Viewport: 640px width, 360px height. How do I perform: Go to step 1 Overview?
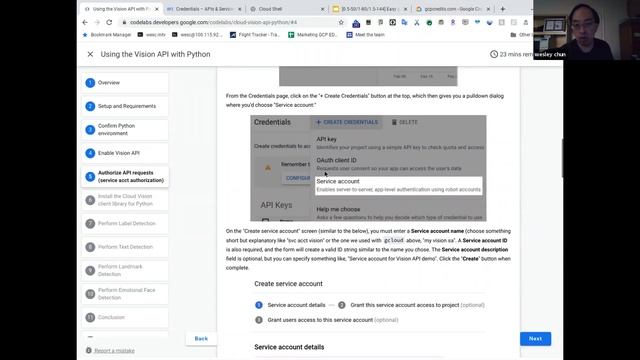[125, 83]
